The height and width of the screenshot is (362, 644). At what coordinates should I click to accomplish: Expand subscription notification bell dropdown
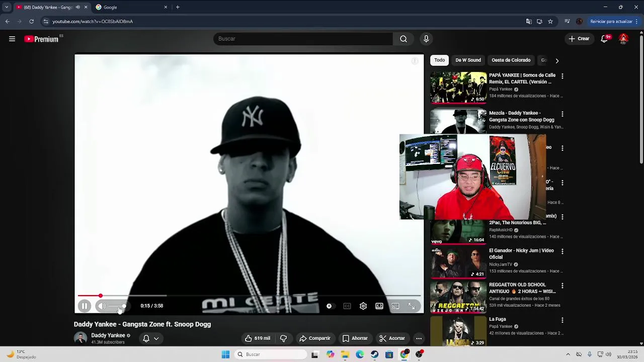151,338
